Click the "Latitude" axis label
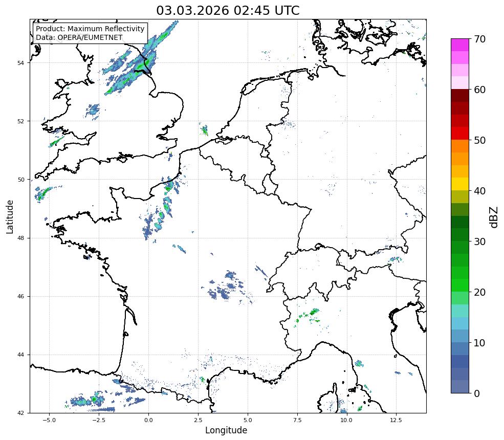504x440 pixels. click(x=10, y=216)
